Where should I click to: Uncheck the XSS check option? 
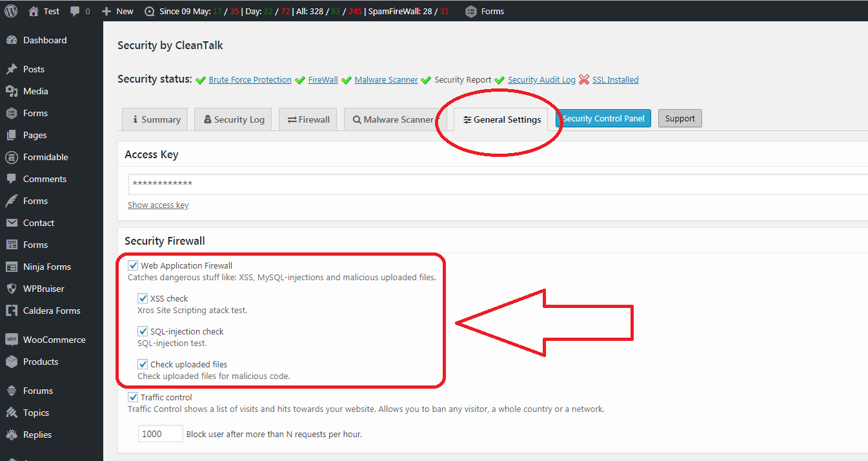(143, 298)
